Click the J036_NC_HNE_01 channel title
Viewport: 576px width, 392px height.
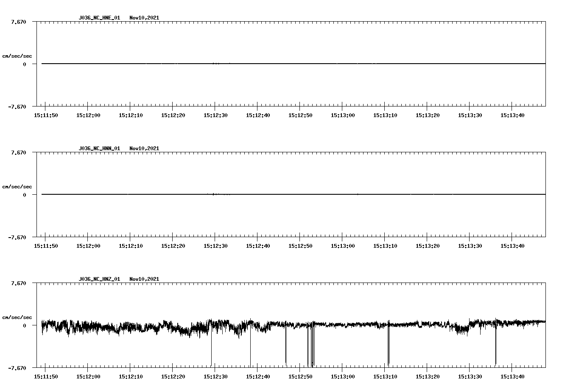(x=99, y=18)
